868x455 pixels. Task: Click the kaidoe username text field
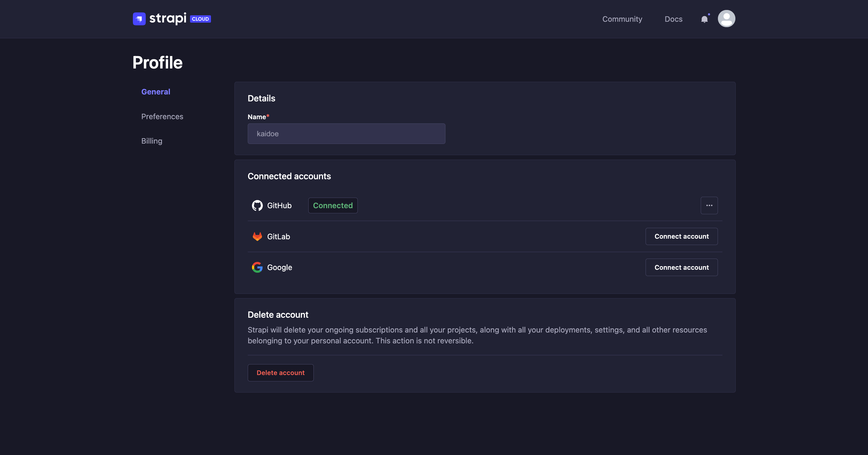pos(347,134)
